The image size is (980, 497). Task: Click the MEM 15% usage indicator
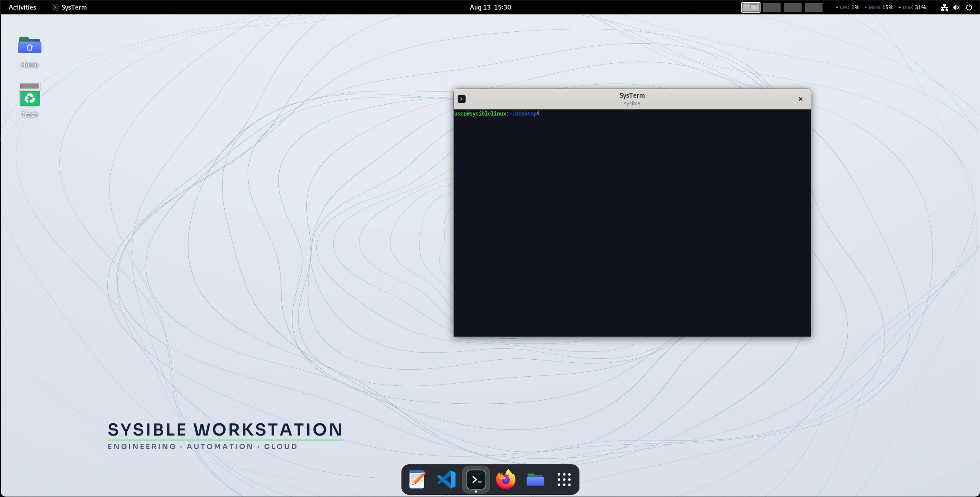tap(879, 7)
